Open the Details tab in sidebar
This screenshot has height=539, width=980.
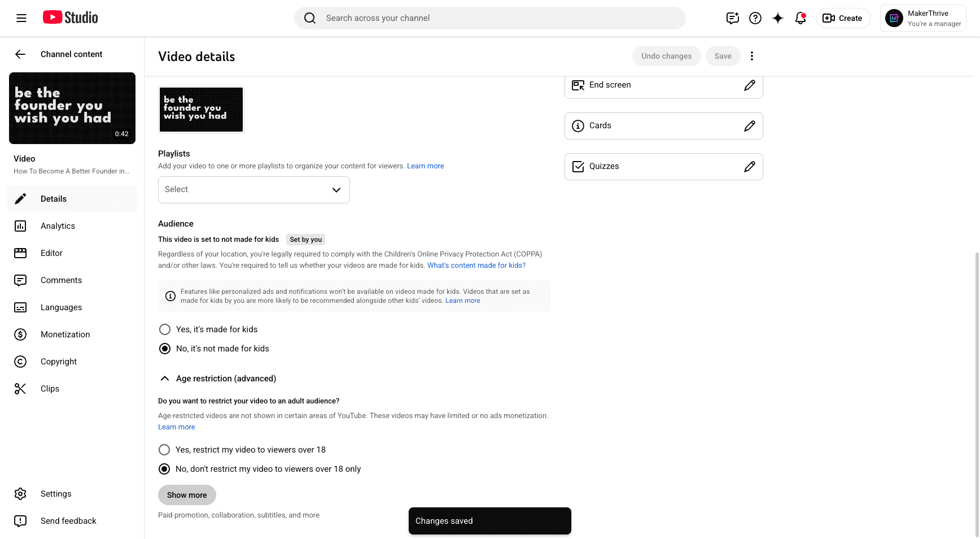coord(72,199)
